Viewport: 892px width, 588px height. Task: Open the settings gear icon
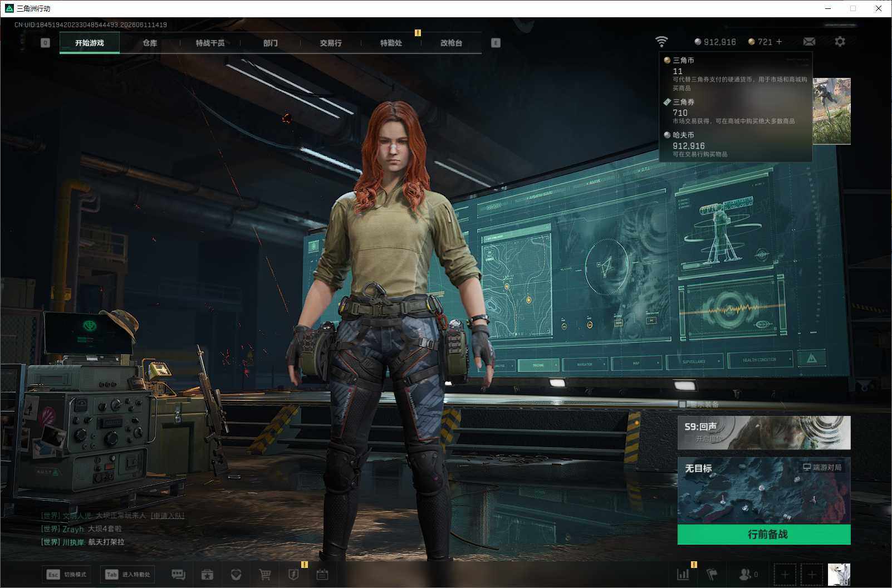[x=840, y=42]
